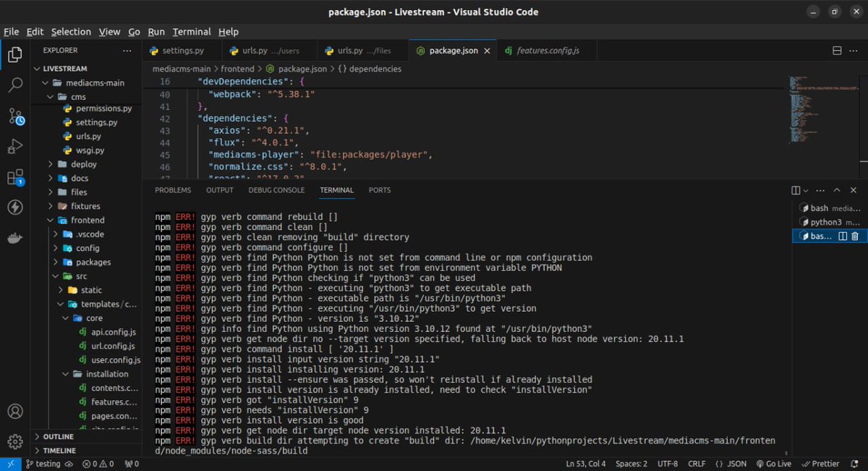Switch to the urls.py files editor tab

[x=364, y=51]
